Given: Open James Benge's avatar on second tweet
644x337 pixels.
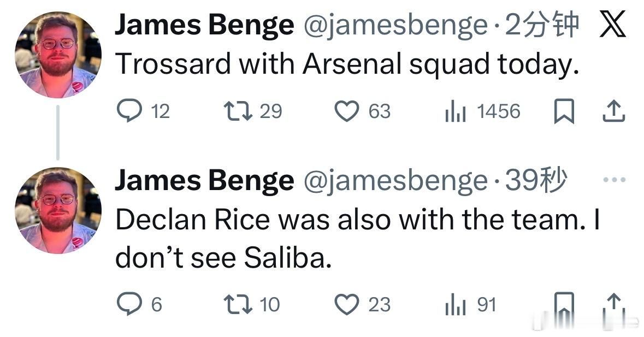Looking at the screenshot, I should pos(58,210).
